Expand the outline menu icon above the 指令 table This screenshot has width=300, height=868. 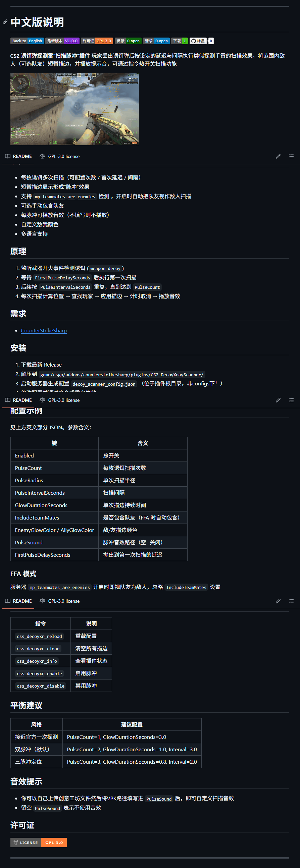[x=291, y=601]
